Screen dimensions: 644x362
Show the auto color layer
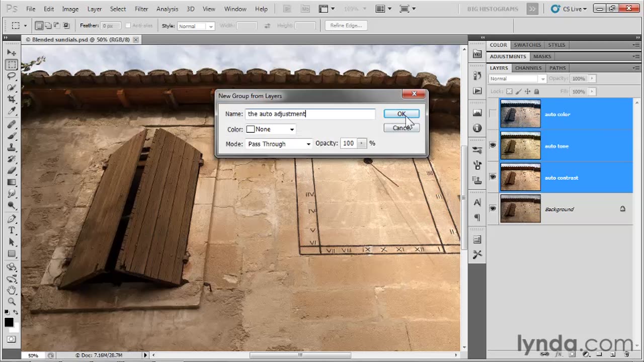tap(493, 114)
